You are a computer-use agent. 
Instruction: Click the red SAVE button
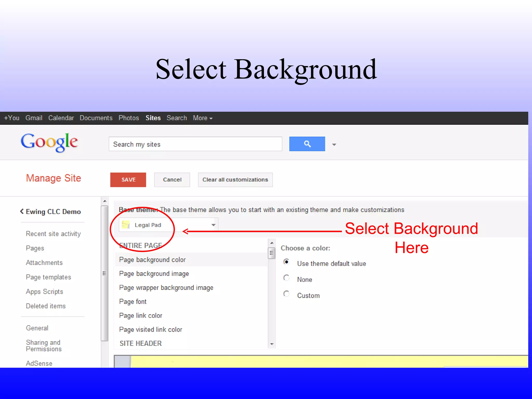128,180
